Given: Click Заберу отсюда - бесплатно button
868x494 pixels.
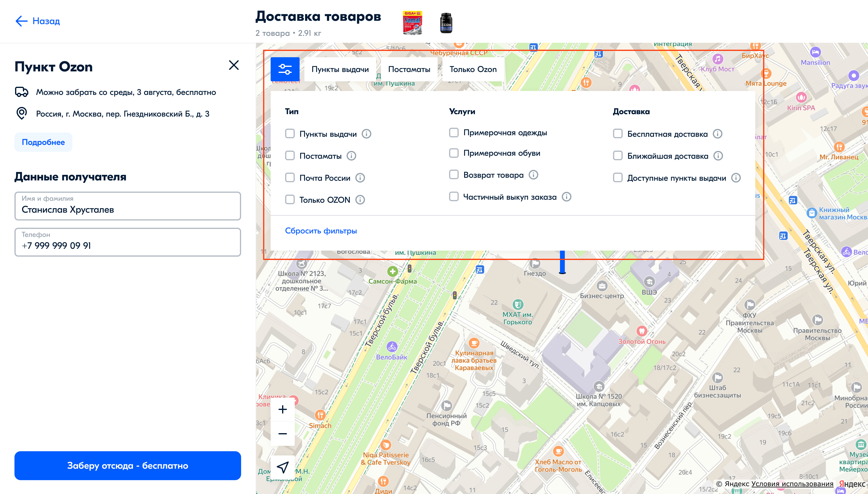Looking at the screenshot, I should point(127,465).
